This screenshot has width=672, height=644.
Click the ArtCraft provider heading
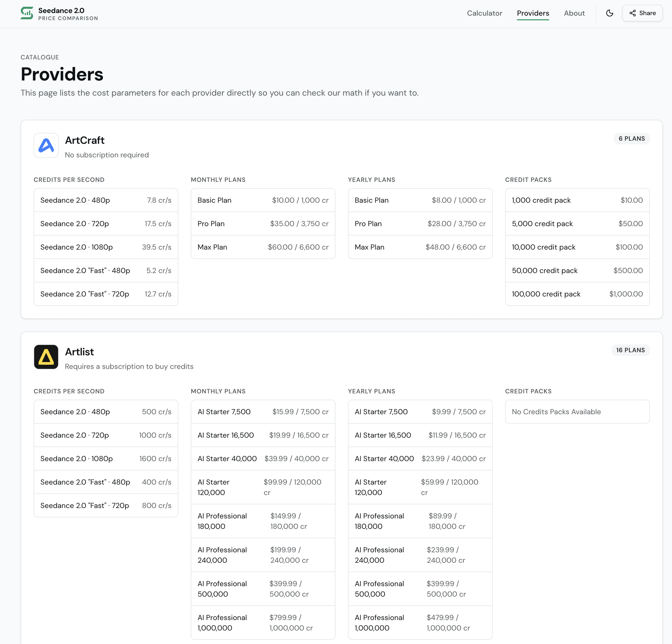tap(85, 140)
